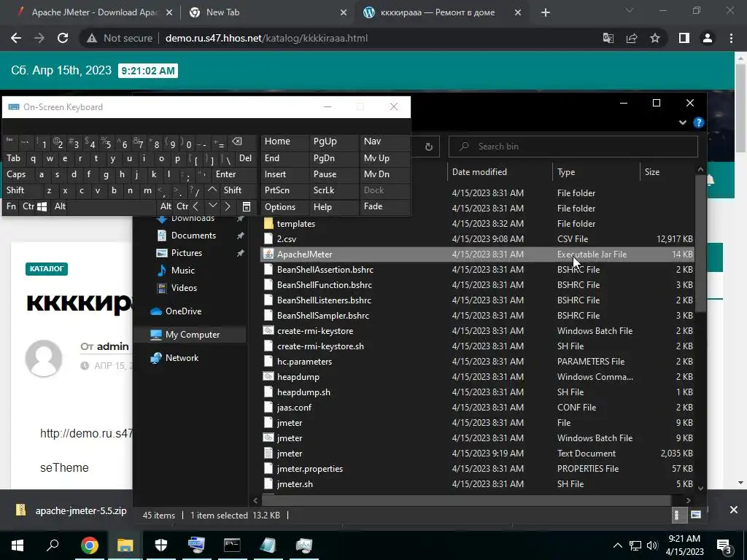
Task: Click the Search bin field
Action: click(x=573, y=147)
